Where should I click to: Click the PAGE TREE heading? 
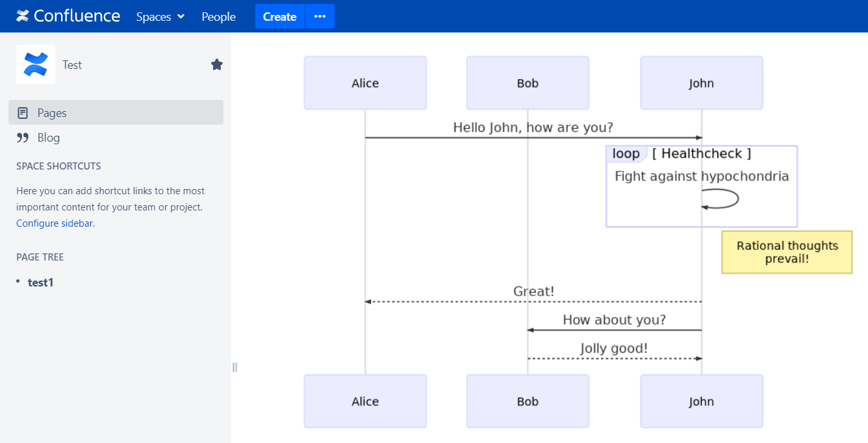coord(40,257)
